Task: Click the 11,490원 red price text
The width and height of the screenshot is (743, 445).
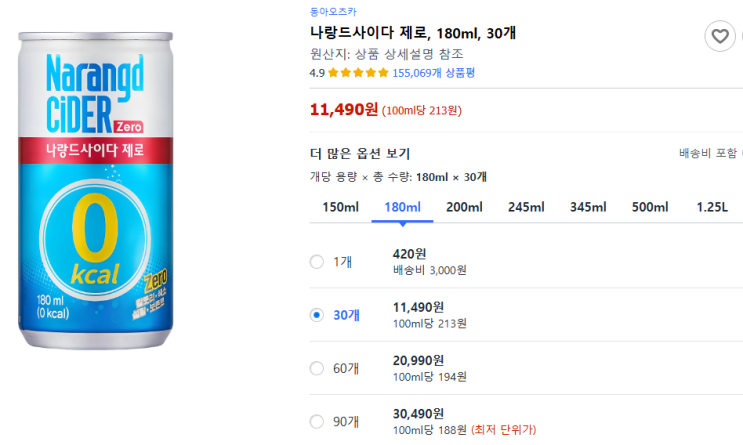Action: point(344,109)
